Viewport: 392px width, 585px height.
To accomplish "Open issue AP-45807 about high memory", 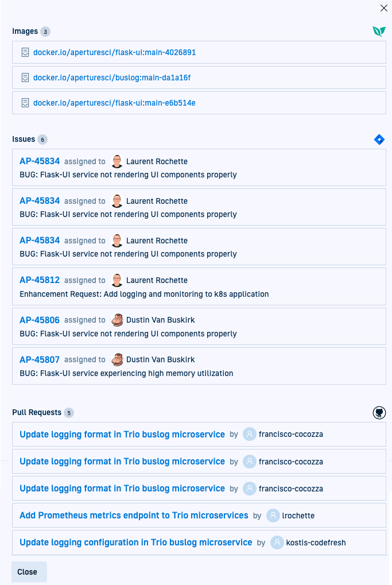I will click(x=40, y=359).
